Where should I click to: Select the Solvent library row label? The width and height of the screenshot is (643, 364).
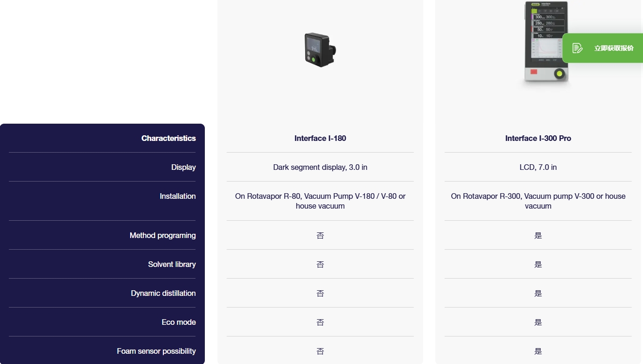(172, 264)
